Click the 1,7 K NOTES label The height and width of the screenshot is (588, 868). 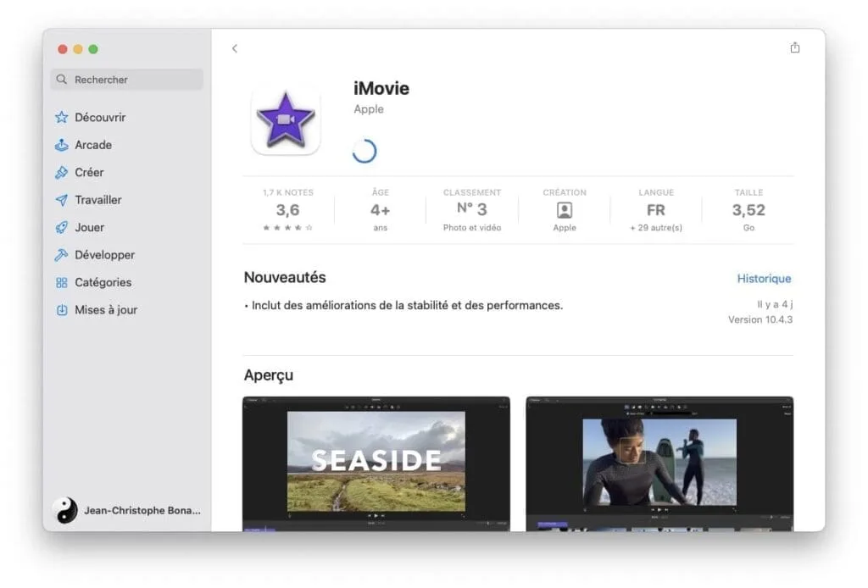click(288, 192)
